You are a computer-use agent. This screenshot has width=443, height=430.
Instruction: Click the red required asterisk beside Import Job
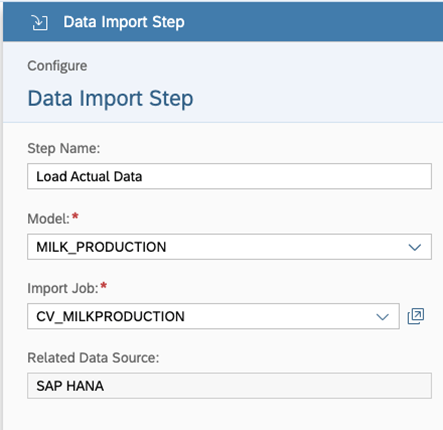(x=104, y=285)
